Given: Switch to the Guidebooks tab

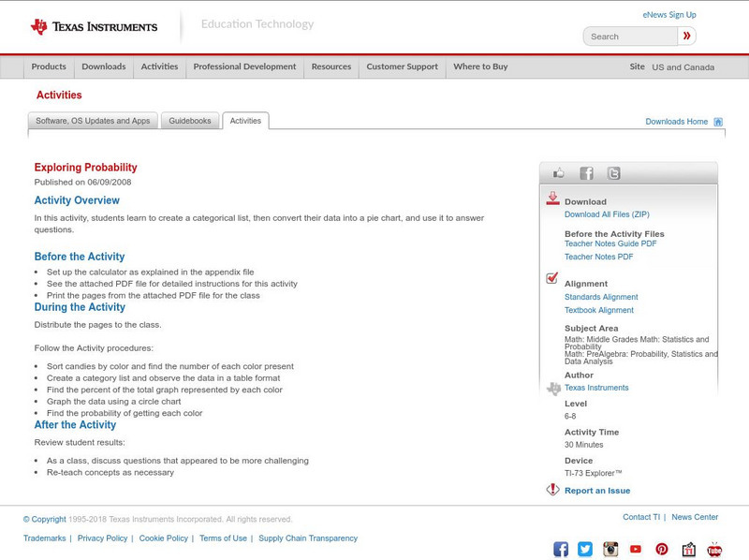Looking at the screenshot, I should (190, 121).
